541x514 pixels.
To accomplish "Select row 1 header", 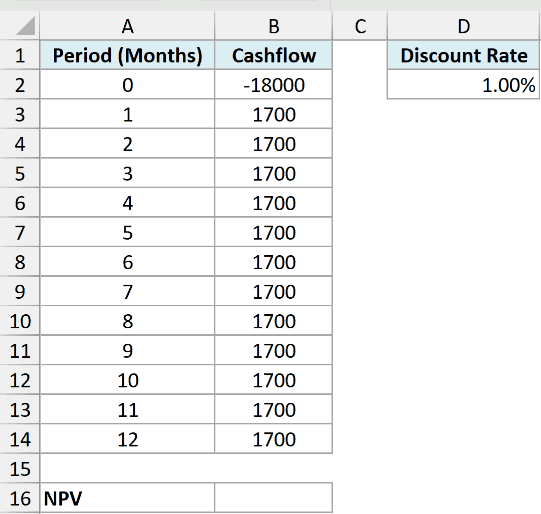I will point(20,55).
